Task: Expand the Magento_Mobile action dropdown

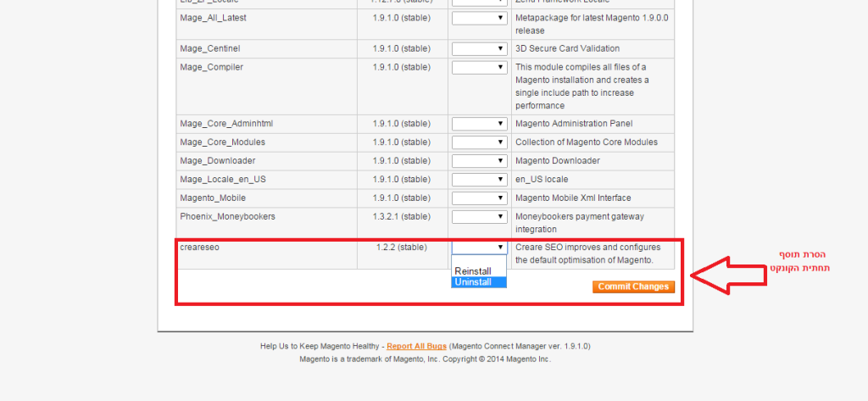Action: pos(480,198)
